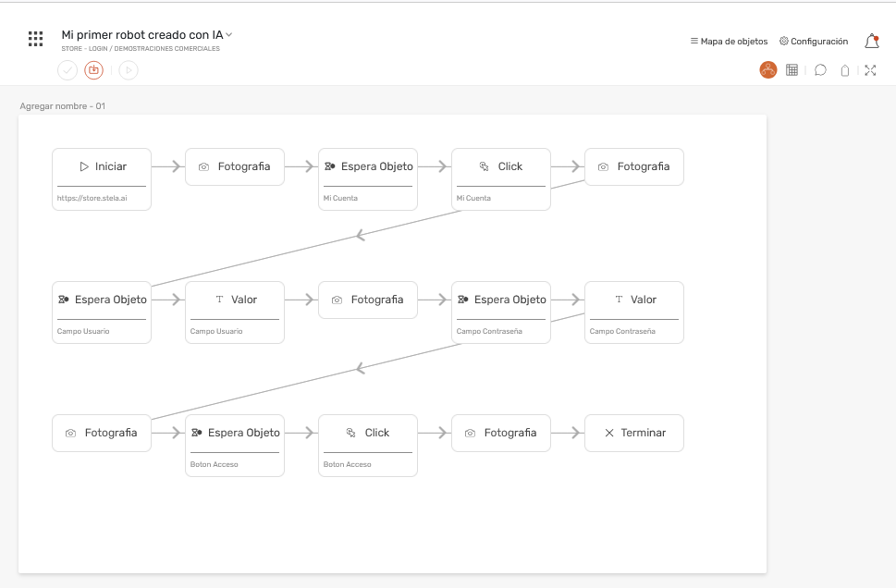Click the checkmark validate button

(68, 69)
